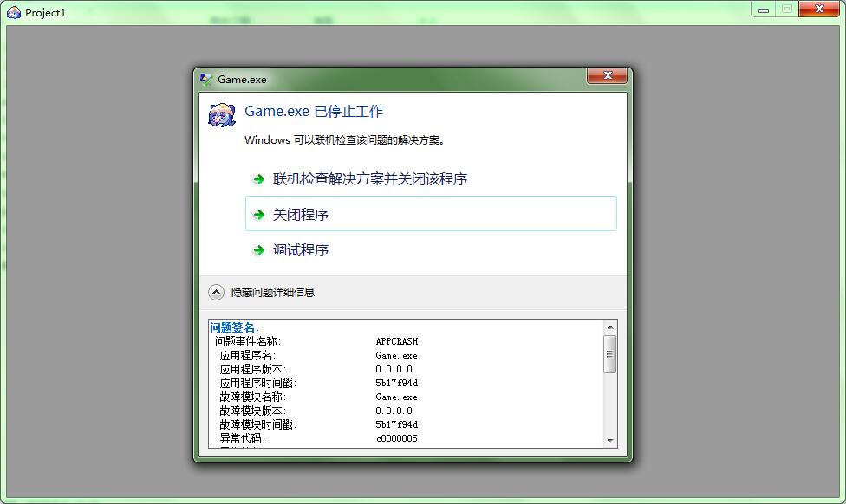
Task: Click the 关闭程序 option
Action: tap(431, 214)
